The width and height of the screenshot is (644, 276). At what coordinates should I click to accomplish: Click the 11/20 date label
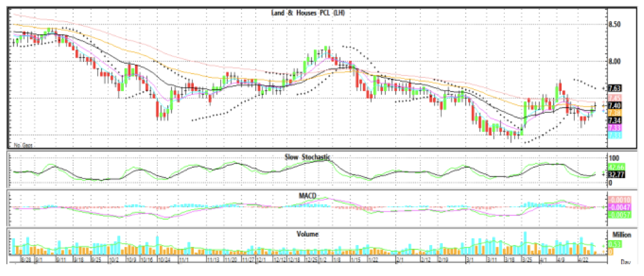click(x=231, y=259)
